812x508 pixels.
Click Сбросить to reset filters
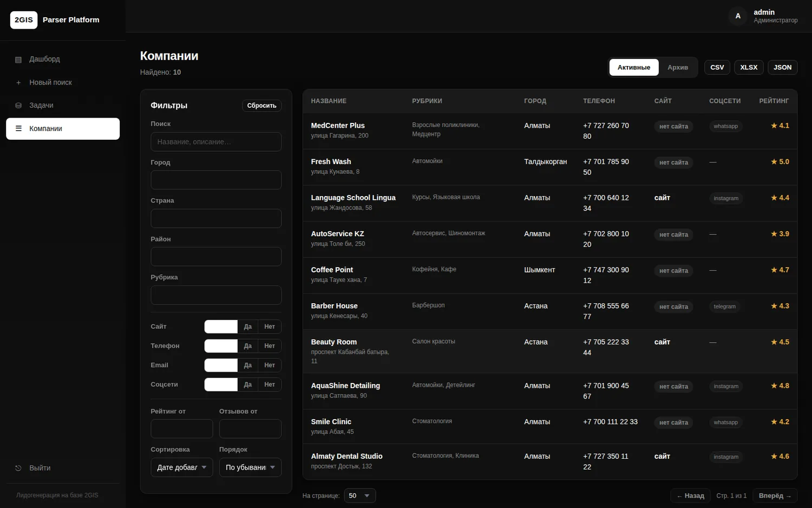(261, 106)
